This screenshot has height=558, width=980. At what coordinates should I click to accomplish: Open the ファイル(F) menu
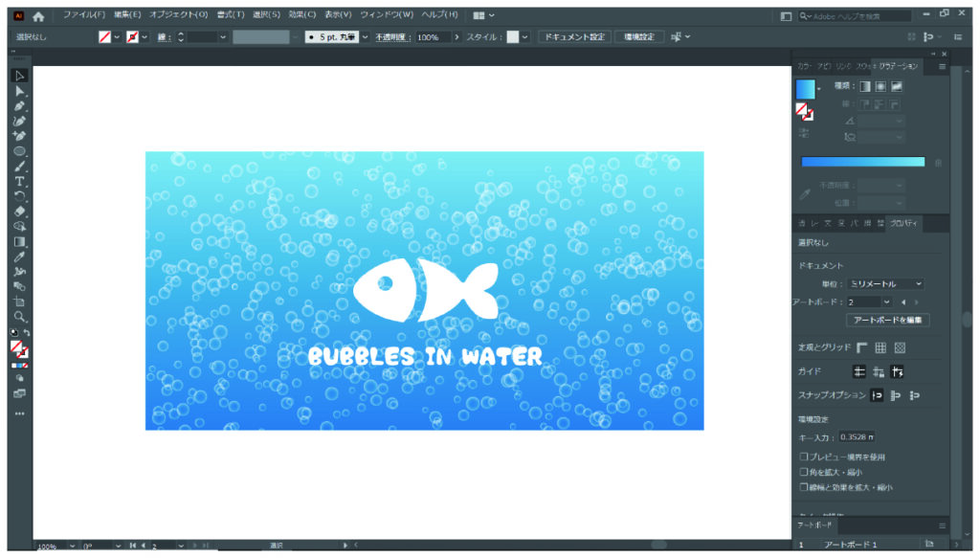tap(83, 15)
